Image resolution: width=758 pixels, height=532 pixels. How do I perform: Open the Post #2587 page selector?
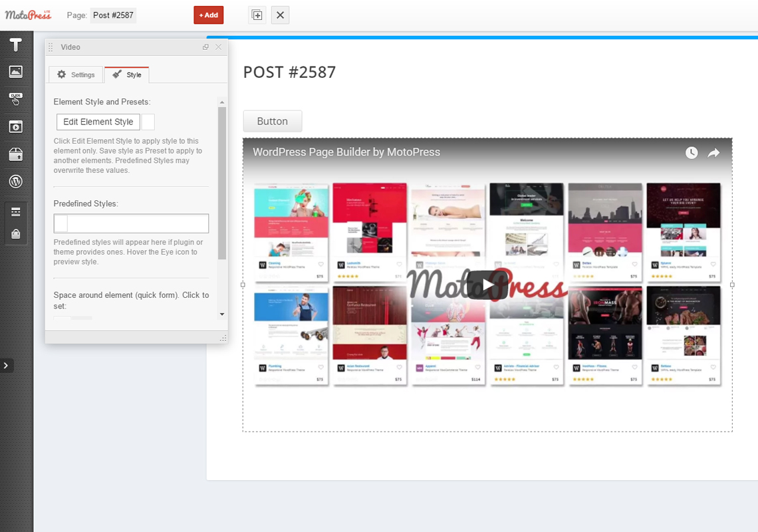[x=112, y=15]
